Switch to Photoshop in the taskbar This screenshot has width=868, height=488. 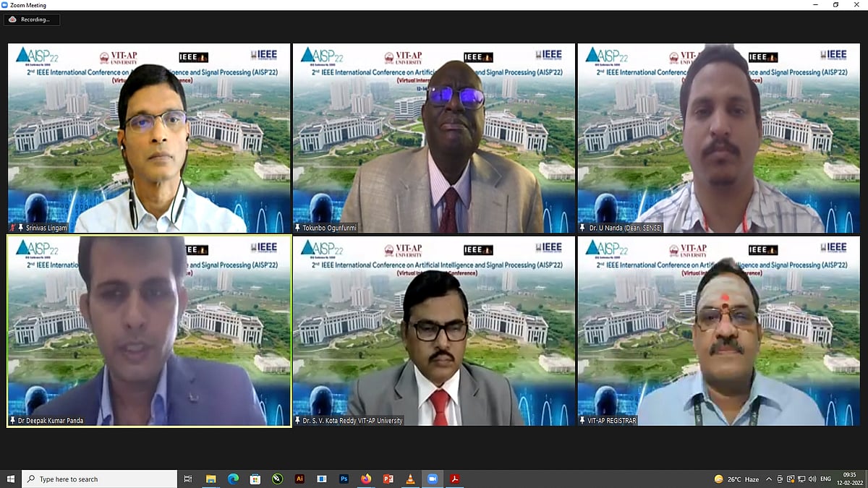[x=344, y=479]
